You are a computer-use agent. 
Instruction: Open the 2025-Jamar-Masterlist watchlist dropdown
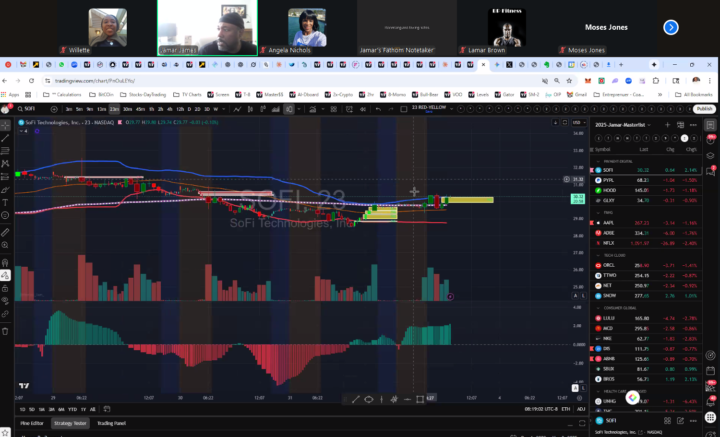pos(622,124)
